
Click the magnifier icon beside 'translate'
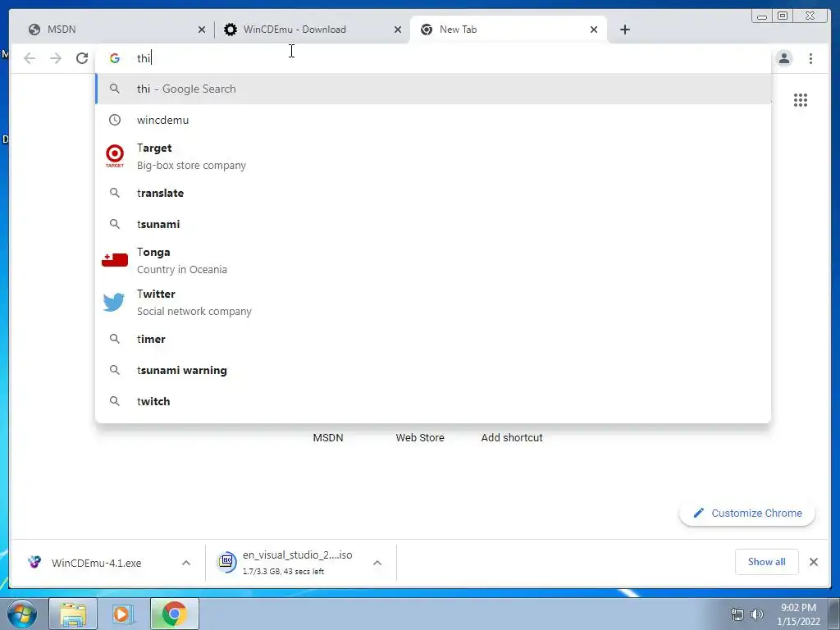pyautogui.click(x=115, y=192)
